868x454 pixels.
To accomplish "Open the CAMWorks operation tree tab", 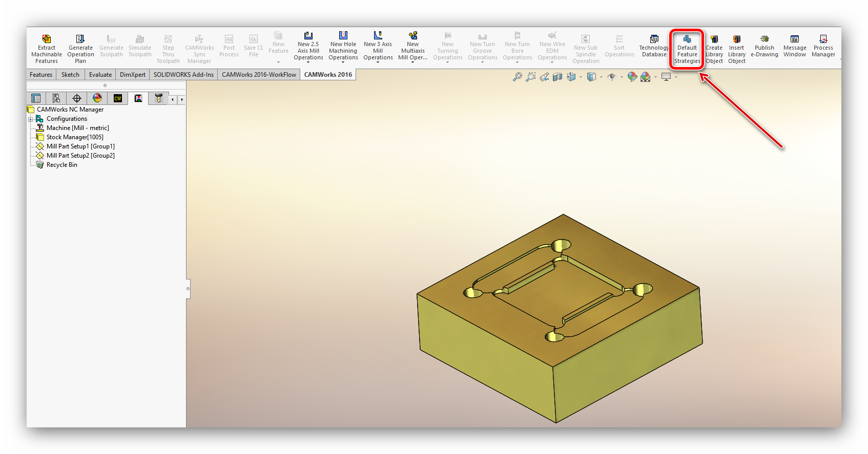I will 138,98.
